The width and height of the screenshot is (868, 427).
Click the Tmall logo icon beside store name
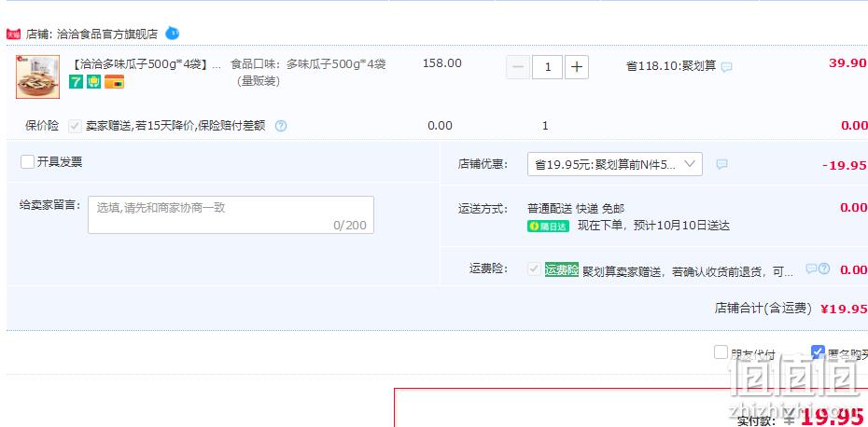point(13,34)
